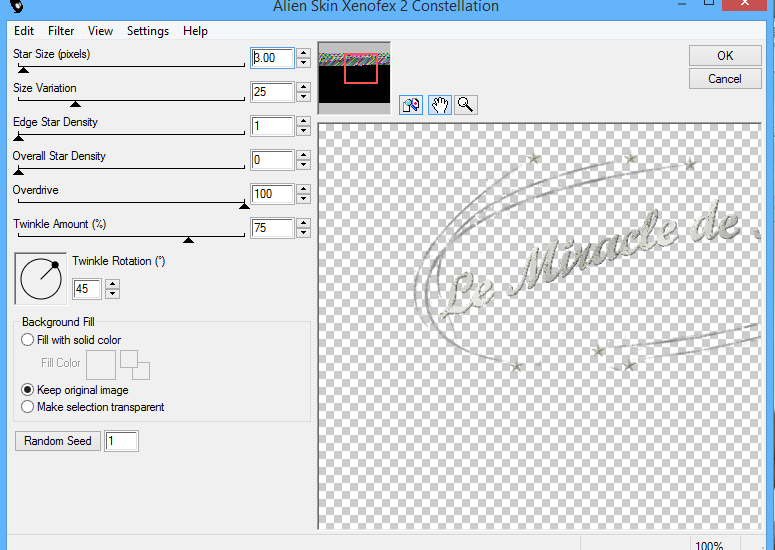Select the magnifier zoom tool
Viewport: 775px width, 550px height.
pos(465,105)
